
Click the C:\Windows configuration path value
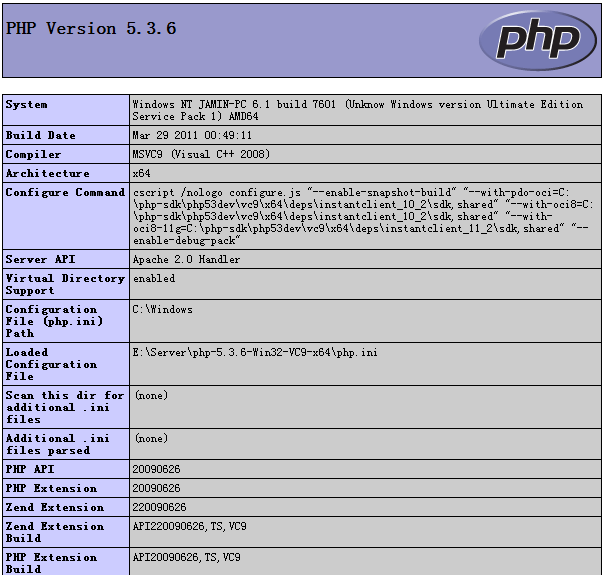162,309
